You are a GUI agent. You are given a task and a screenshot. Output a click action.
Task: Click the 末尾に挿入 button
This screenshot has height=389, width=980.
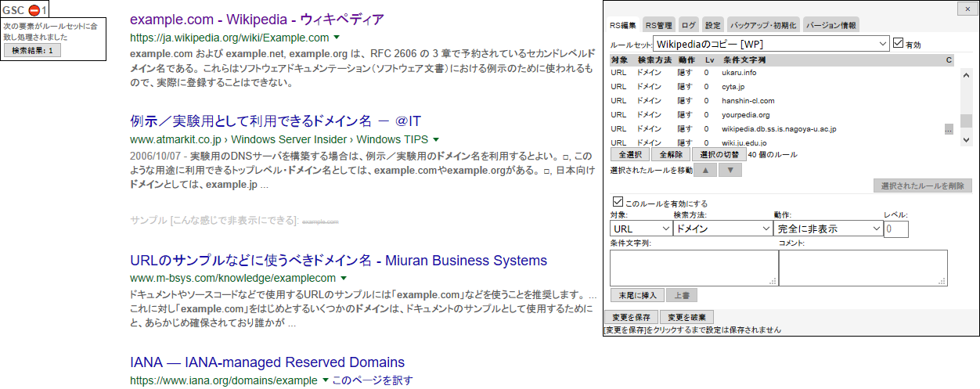637,295
